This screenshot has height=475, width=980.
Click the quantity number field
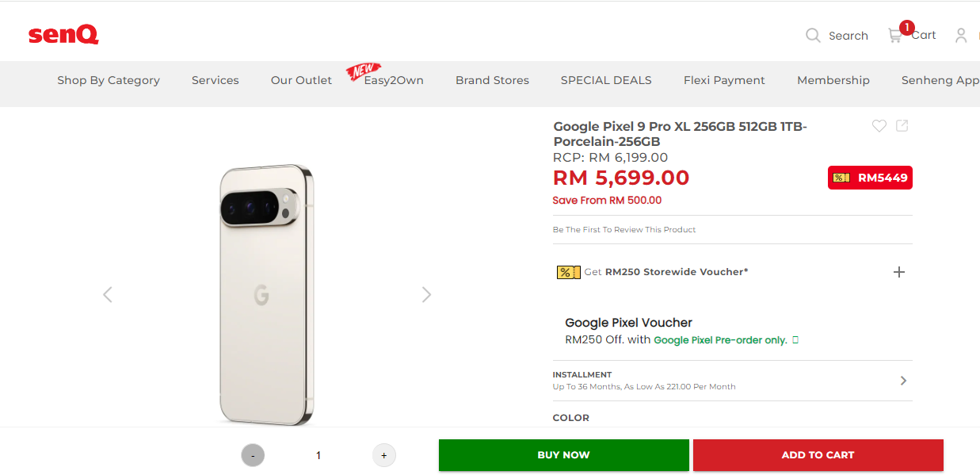tap(318, 455)
